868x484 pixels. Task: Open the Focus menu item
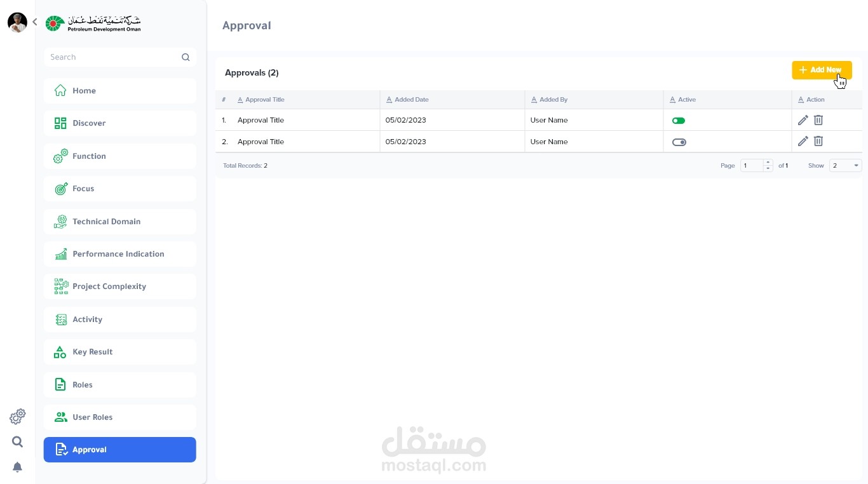(120, 189)
